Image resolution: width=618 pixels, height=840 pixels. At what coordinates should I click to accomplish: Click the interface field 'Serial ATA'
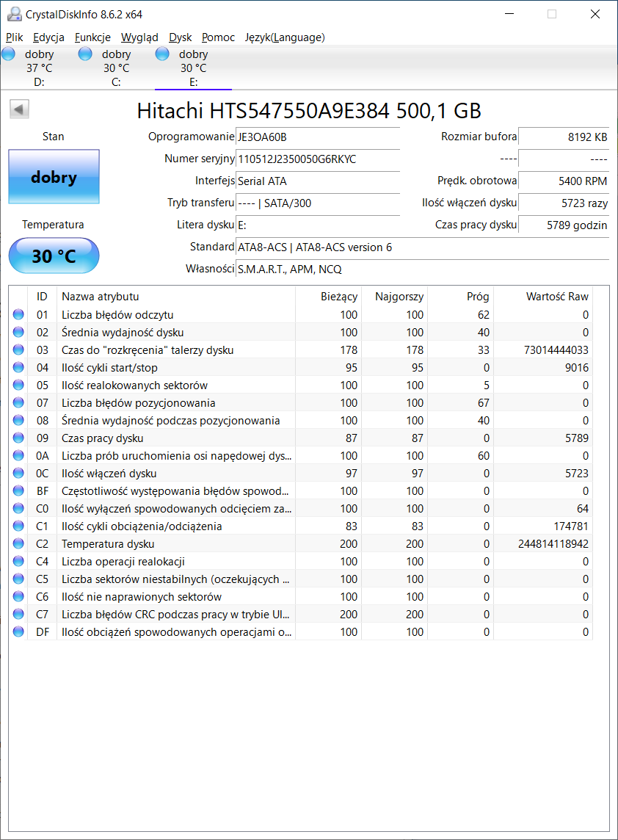(x=318, y=181)
